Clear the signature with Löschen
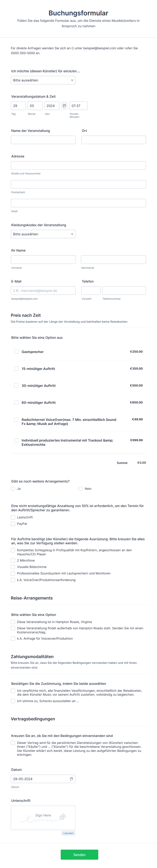 (x=68, y=833)
